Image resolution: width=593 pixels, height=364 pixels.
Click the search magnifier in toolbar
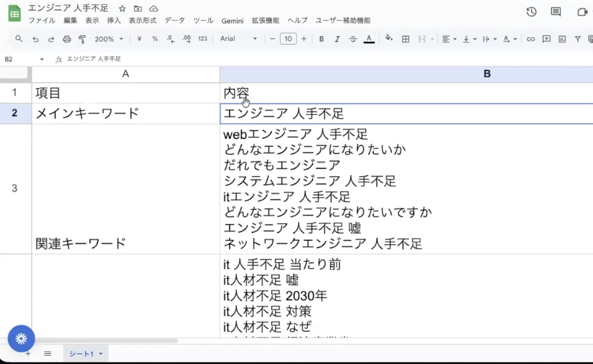coord(19,39)
